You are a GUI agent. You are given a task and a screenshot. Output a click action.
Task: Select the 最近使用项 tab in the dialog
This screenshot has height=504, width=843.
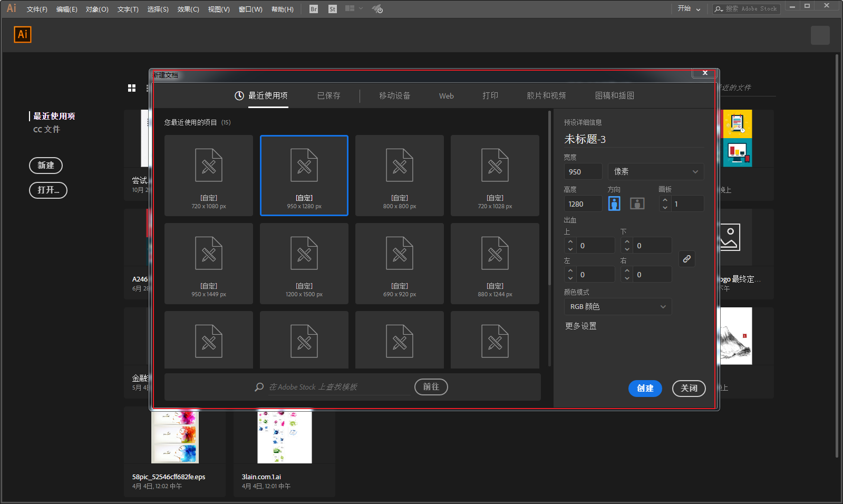click(261, 96)
